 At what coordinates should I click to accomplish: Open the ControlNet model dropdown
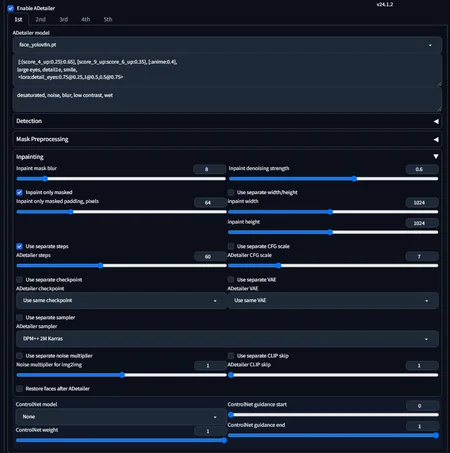point(121,417)
